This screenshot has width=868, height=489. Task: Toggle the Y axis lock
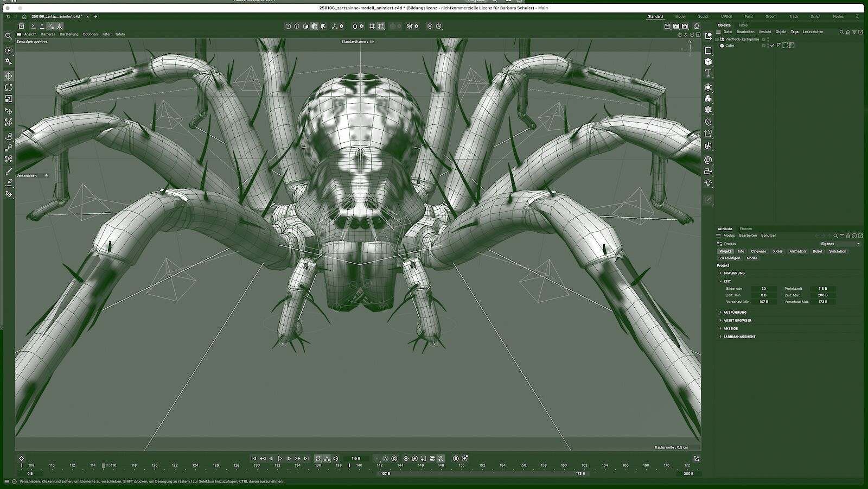[x=42, y=26]
